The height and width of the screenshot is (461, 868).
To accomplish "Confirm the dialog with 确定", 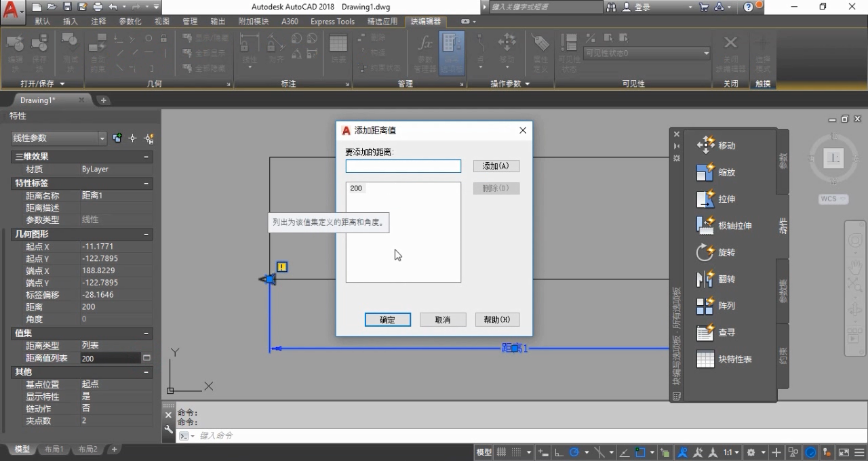I will click(x=387, y=320).
